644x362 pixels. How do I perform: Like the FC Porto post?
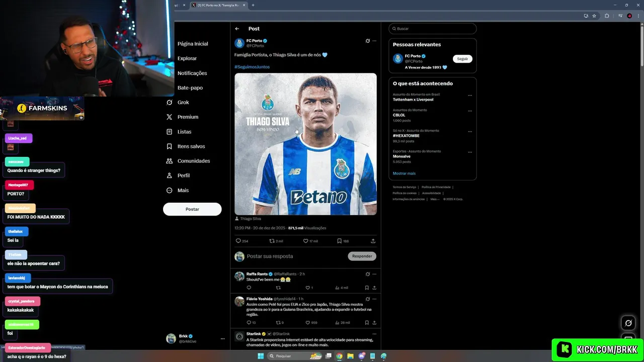click(305, 241)
